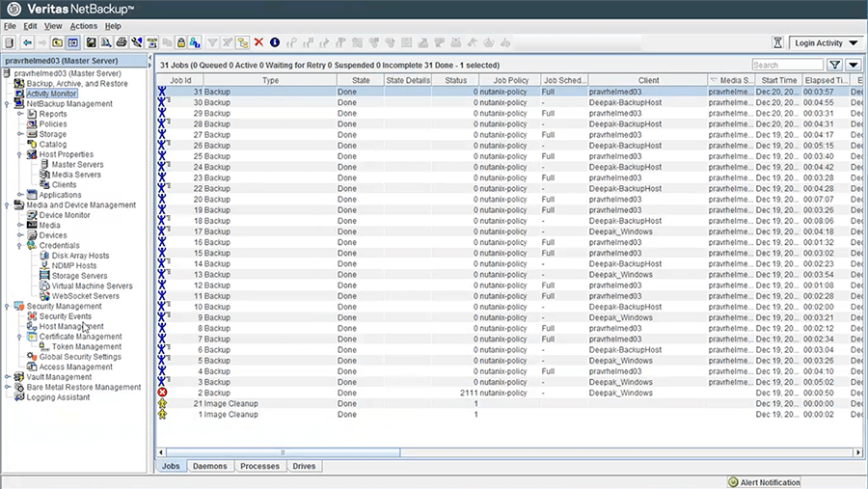This screenshot has width=868, height=489.
Task: Collapse the NetBackup Management node
Action: (x=7, y=104)
